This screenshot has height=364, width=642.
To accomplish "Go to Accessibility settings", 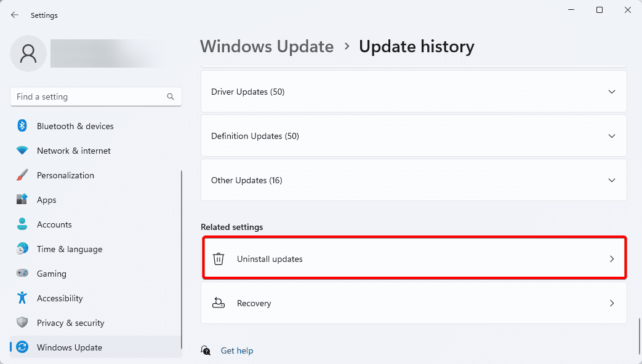I will (96, 298).
